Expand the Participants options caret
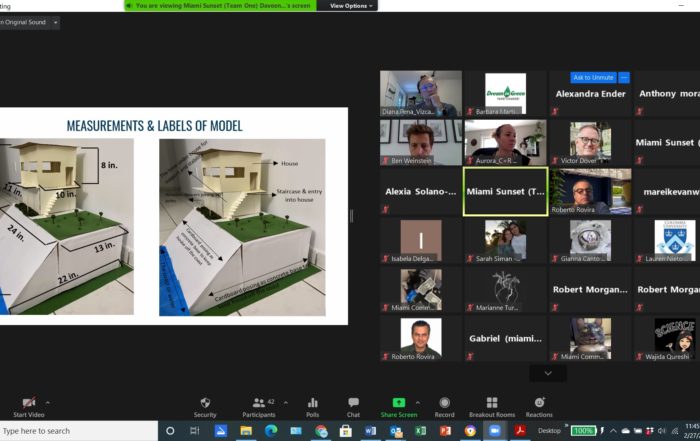 click(286, 403)
